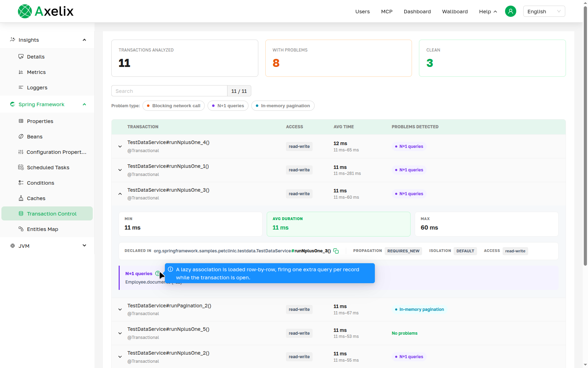Click the Transaction Control database icon
The width and height of the screenshot is (588, 368).
point(21,213)
